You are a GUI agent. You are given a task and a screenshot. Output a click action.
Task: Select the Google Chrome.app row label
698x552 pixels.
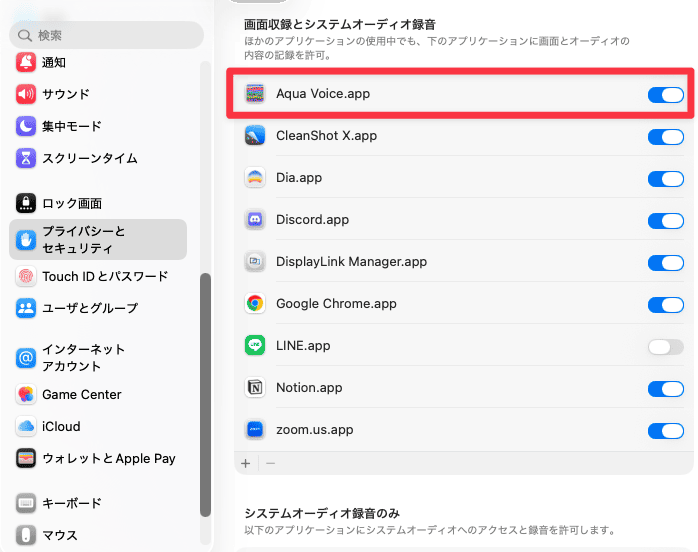click(336, 304)
